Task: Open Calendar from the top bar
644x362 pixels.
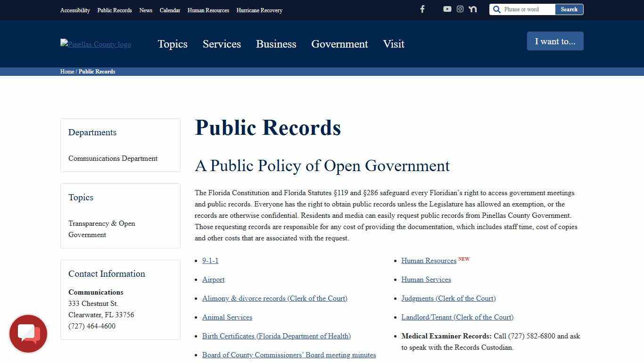Action: pyautogui.click(x=170, y=10)
